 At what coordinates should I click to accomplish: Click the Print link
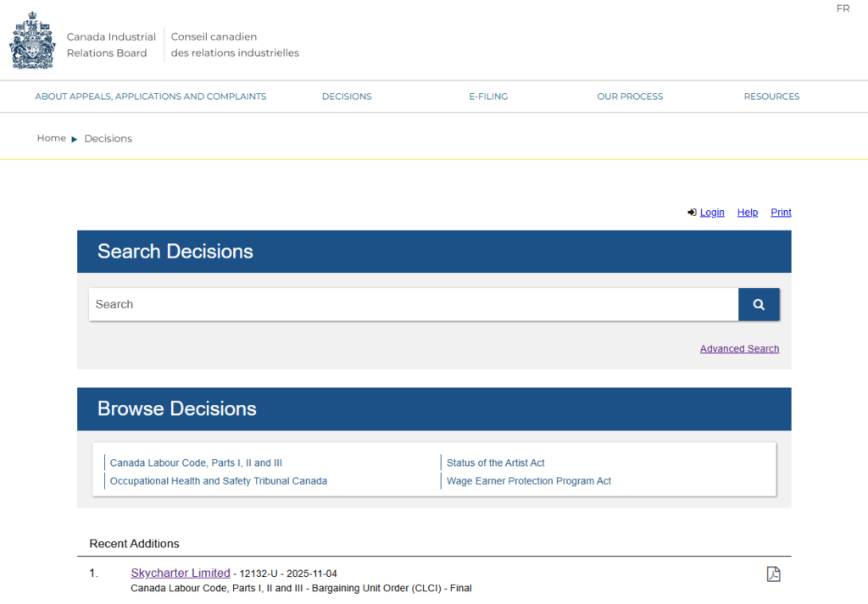point(781,213)
